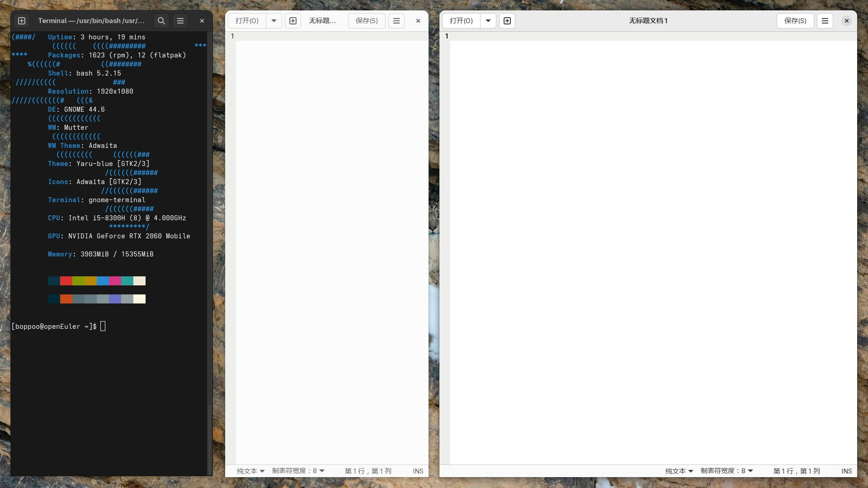Click INS indicator in the wide gedit window
This screenshot has width=868, height=488.
click(x=847, y=471)
